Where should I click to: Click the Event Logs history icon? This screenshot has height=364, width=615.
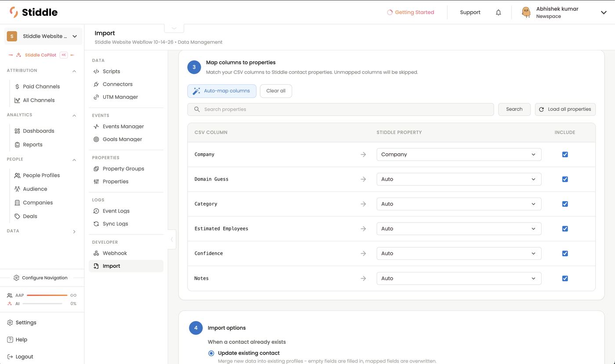[96, 211]
